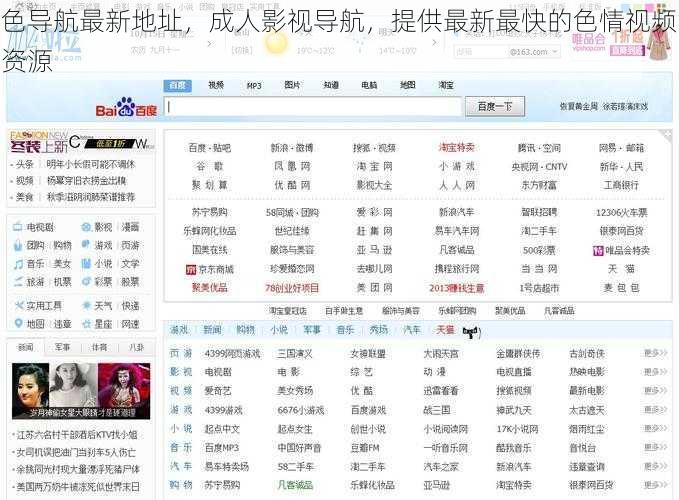679x500 pixels.
Task: Click the 冬装上新 fashion banner
Action: coord(81,142)
